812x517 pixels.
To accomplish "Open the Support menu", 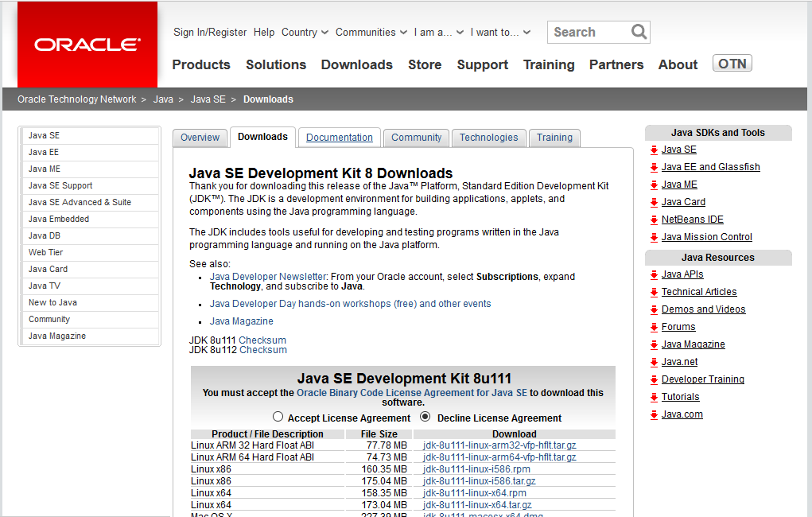I will [482, 64].
